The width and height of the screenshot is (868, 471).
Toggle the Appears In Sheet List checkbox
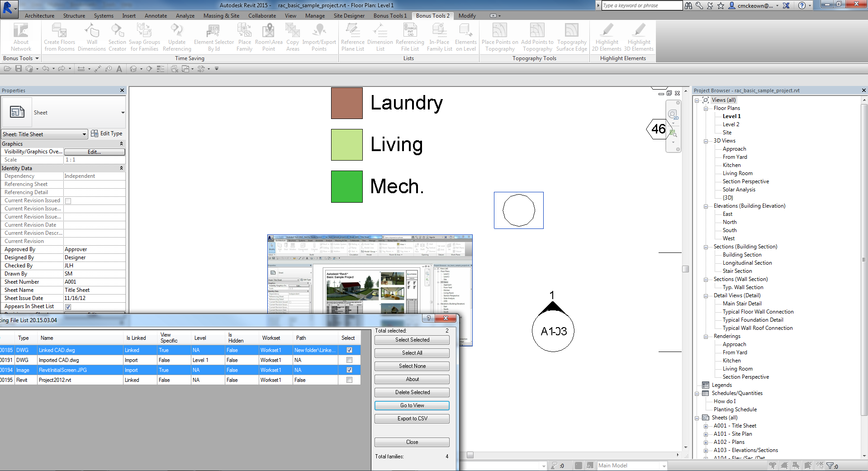click(68, 307)
